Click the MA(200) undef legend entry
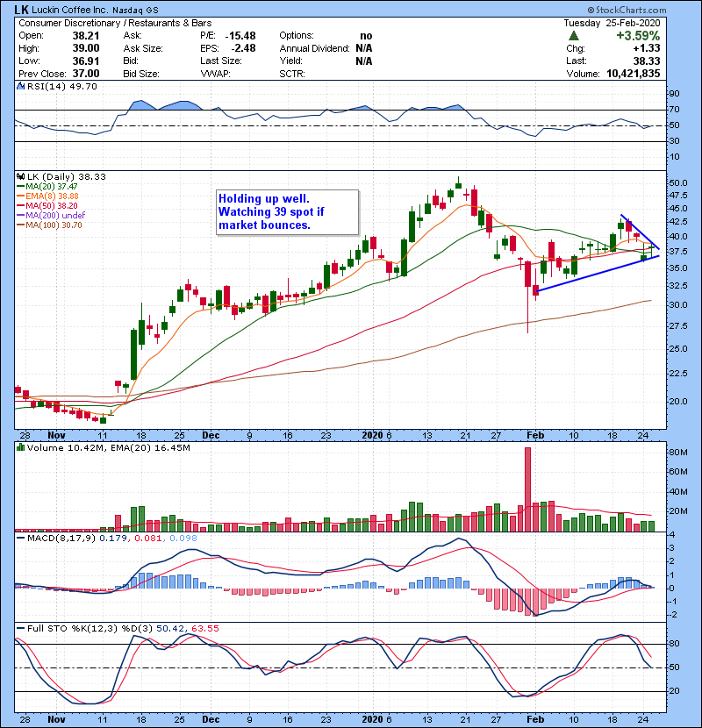Viewport: 702px width, 728px height. 51,216
